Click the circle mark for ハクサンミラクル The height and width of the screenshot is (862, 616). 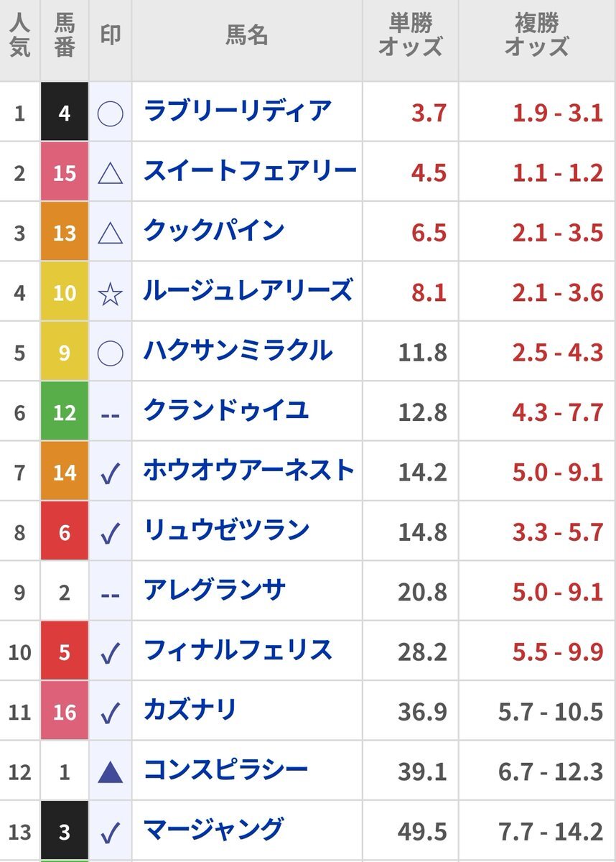(x=110, y=353)
